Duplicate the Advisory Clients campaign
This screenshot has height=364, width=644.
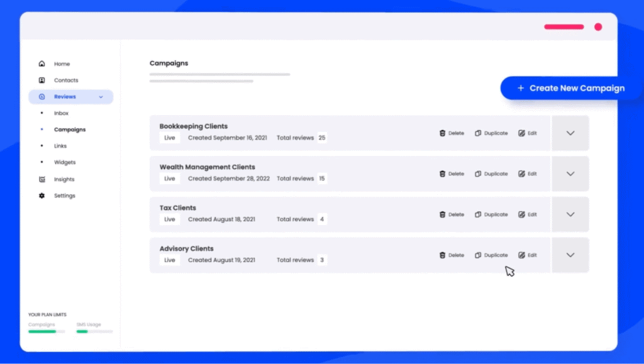[x=491, y=255]
